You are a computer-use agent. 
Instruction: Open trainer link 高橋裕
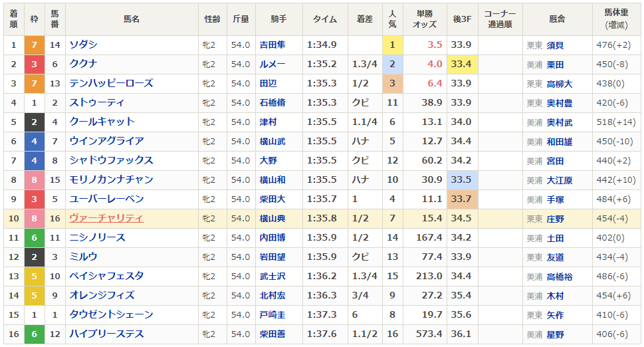pyautogui.click(x=560, y=277)
